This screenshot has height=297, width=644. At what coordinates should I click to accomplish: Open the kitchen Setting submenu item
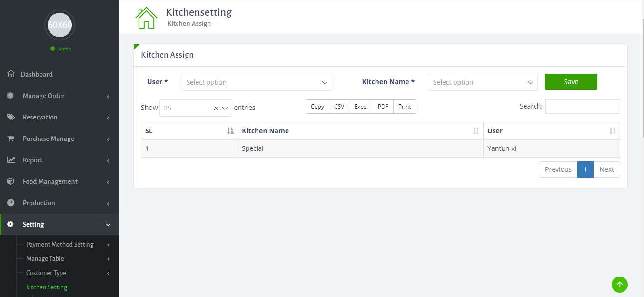click(x=47, y=287)
